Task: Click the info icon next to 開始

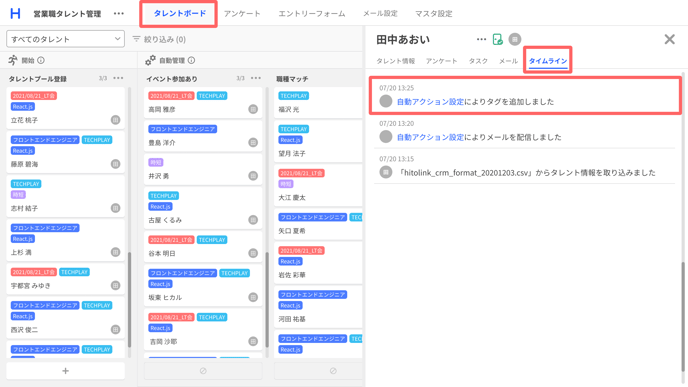Action: [41, 60]
